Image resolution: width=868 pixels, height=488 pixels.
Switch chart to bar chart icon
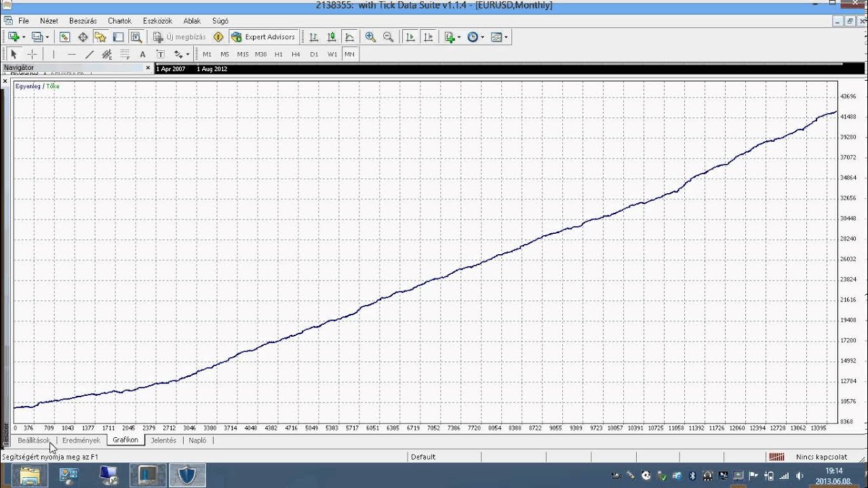coord(314,37)
